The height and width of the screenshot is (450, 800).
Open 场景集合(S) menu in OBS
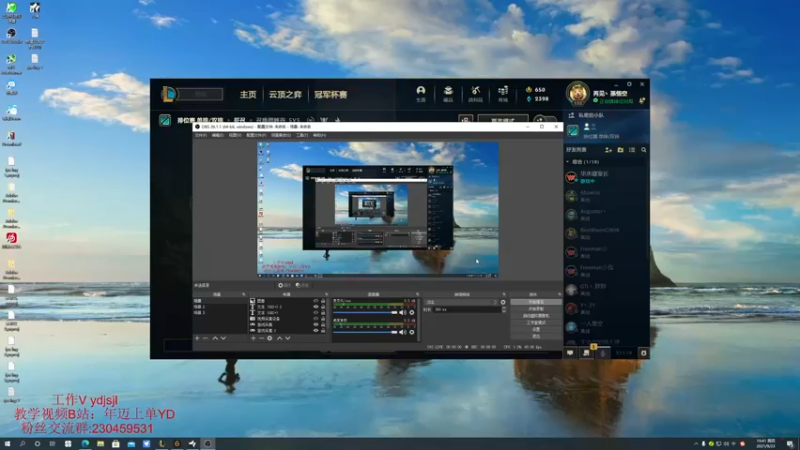[x=281, y=135]
